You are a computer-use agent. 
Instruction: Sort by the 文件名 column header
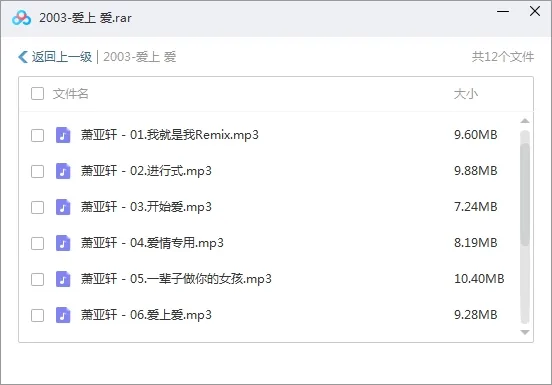70,94
